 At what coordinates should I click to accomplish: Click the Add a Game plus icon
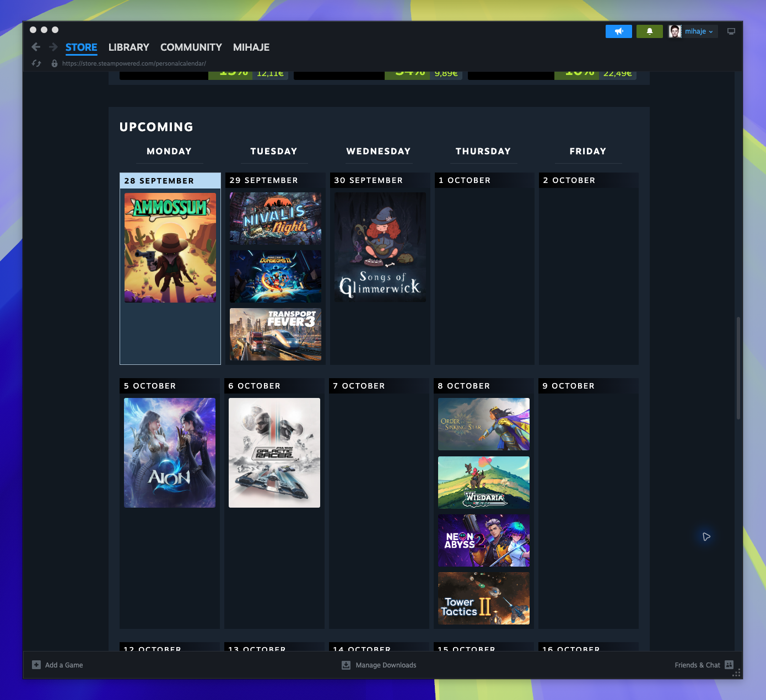pyautogui.click(x=36, y=665)
